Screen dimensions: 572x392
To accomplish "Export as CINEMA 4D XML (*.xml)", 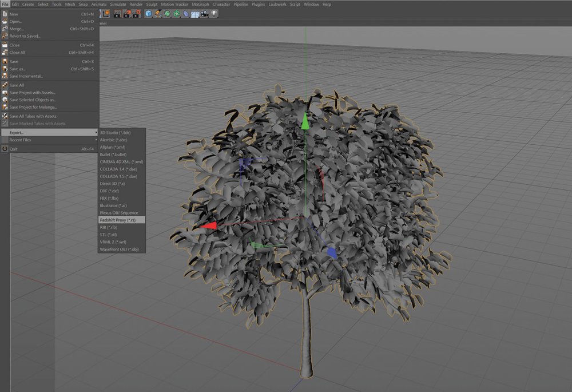I will click(122, 162).
